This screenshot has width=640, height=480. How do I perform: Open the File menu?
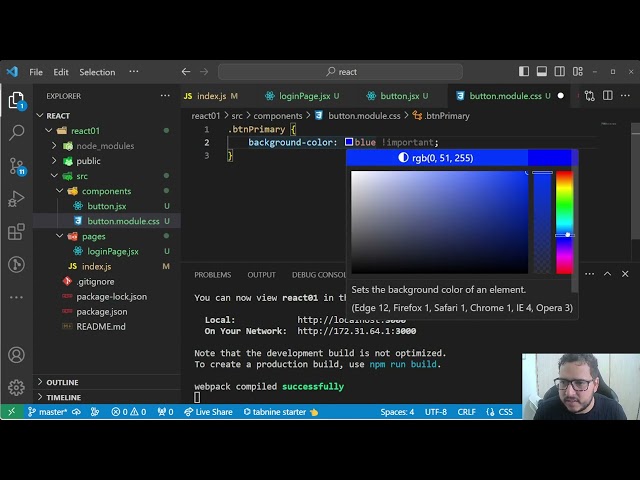36,72
